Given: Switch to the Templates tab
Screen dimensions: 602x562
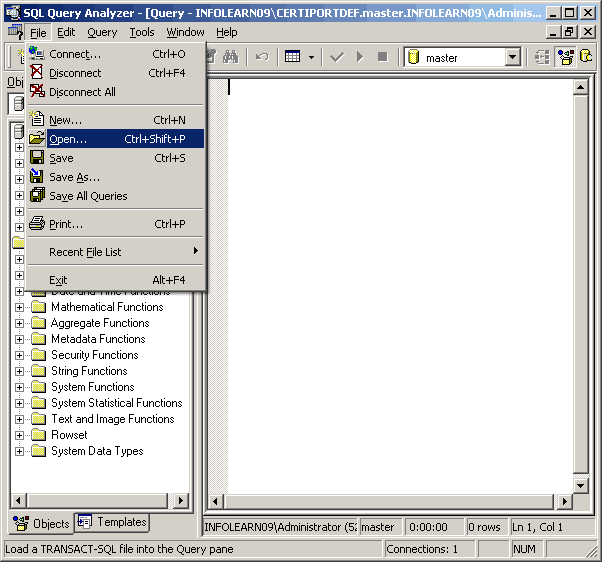Looking at the screenshot, I should 112,522.
